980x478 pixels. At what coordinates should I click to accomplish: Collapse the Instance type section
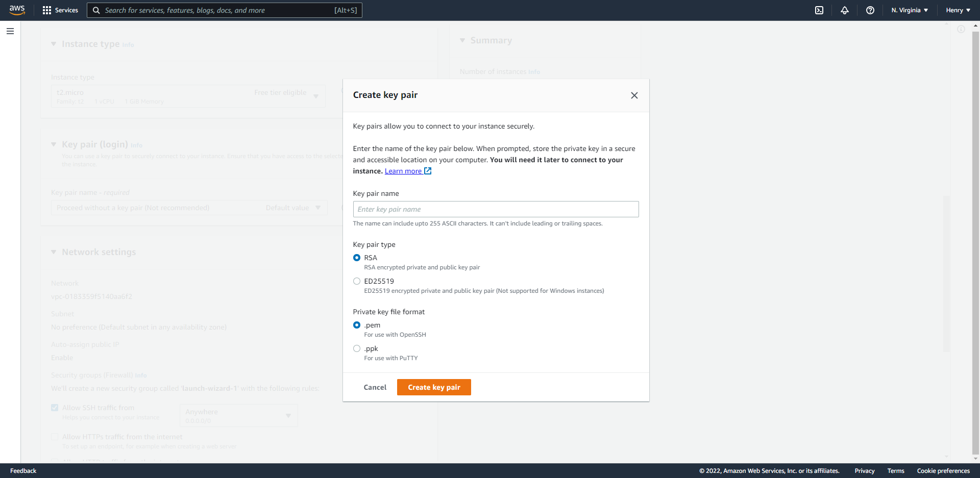pos(54,44)
